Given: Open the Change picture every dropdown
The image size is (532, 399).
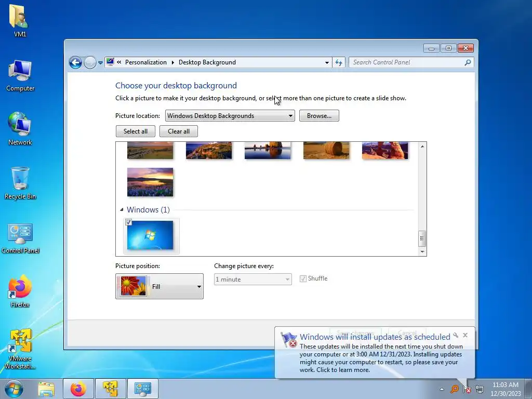Looking at the screenshot, I should (253, 279).
